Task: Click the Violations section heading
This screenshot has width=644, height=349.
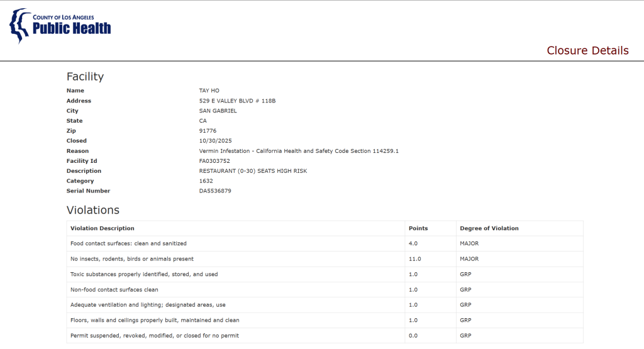Action: (x=92, y=210)
